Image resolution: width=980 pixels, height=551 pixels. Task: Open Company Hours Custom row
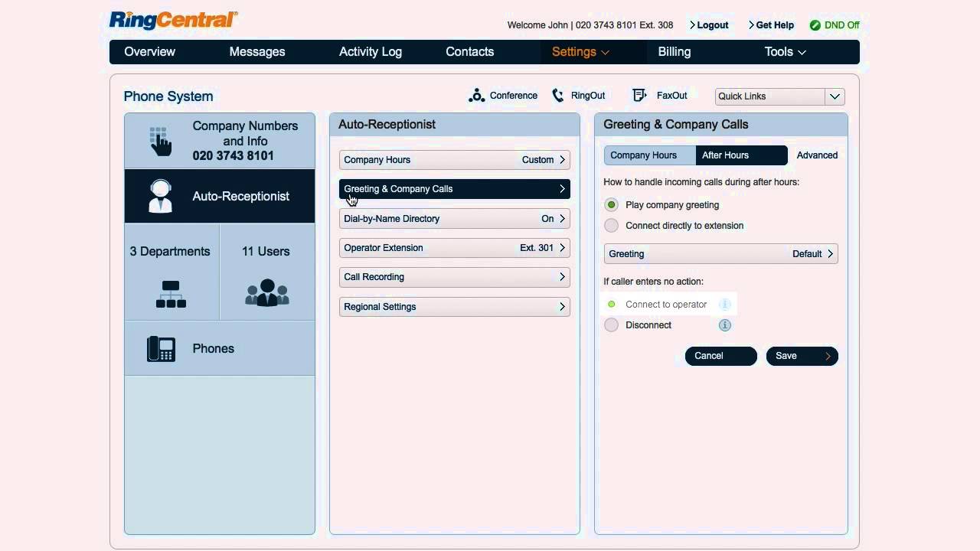pyautogui.click(x=455, y=160)
